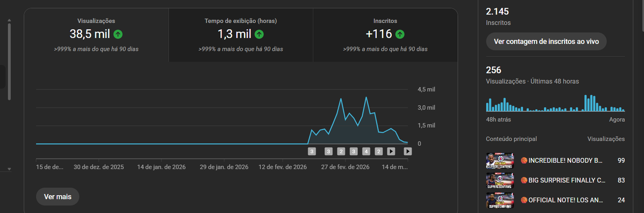
Task: Select the chart marker labeled 4
Action: coord(366,152)
